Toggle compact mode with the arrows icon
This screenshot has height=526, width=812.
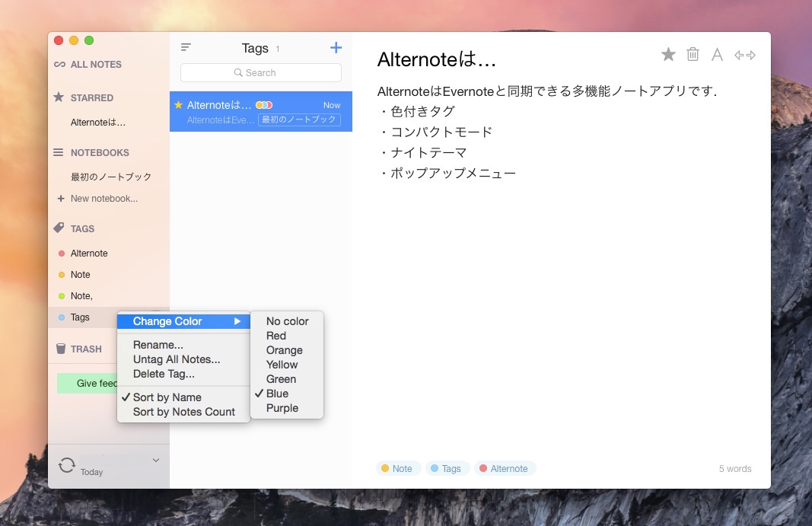[745, 55]
